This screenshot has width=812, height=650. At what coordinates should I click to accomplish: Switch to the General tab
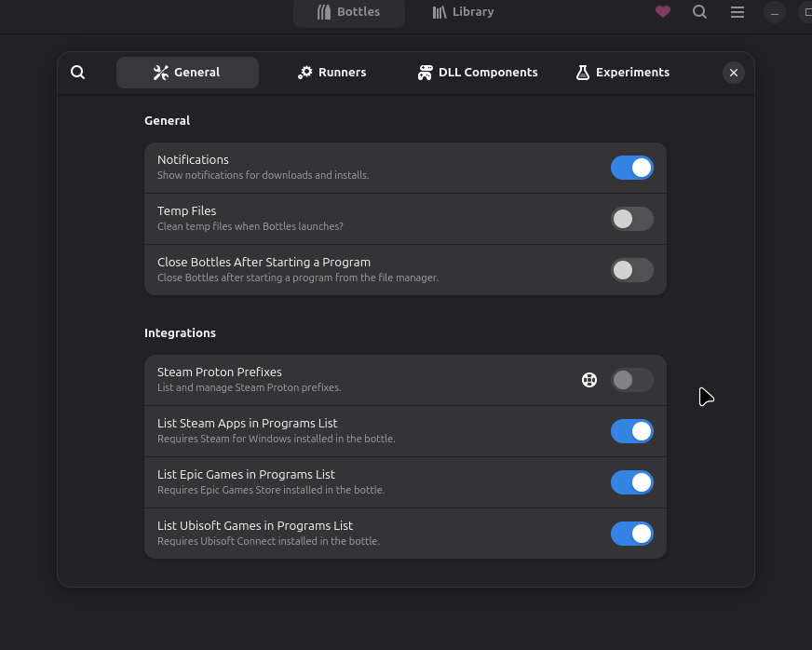point(187,73)
